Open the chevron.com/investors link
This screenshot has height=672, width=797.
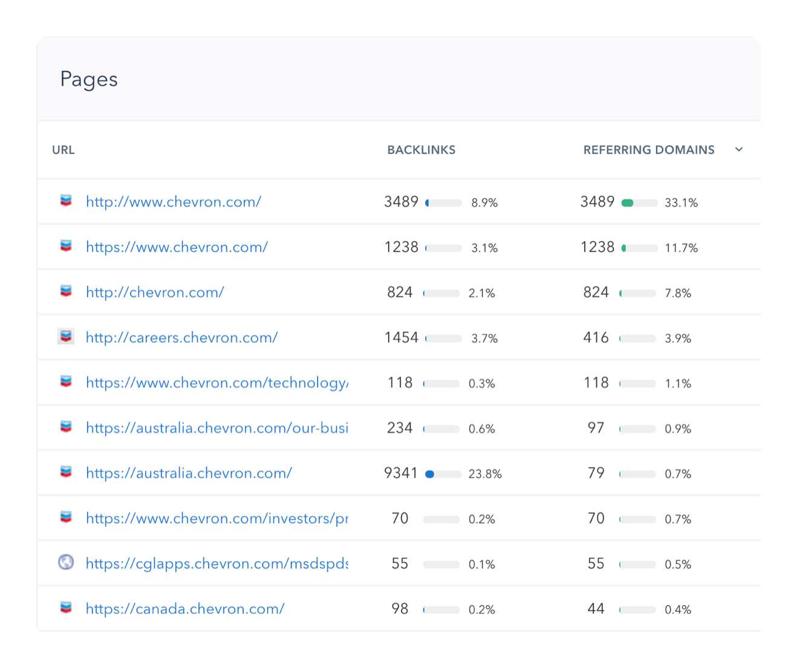click(x=217, y=519)
